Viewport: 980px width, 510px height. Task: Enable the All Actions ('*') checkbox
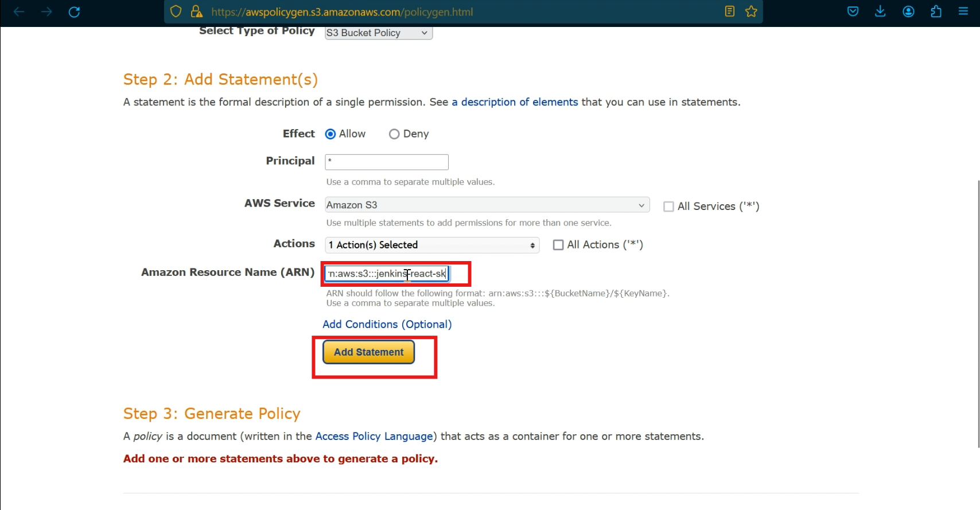coord(558,245)
